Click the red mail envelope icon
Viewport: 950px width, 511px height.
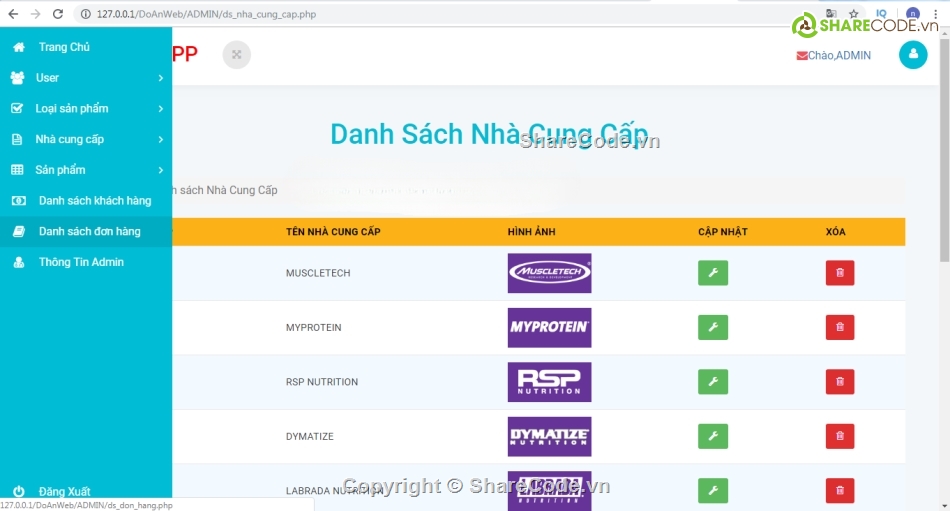tap(802, 56)
